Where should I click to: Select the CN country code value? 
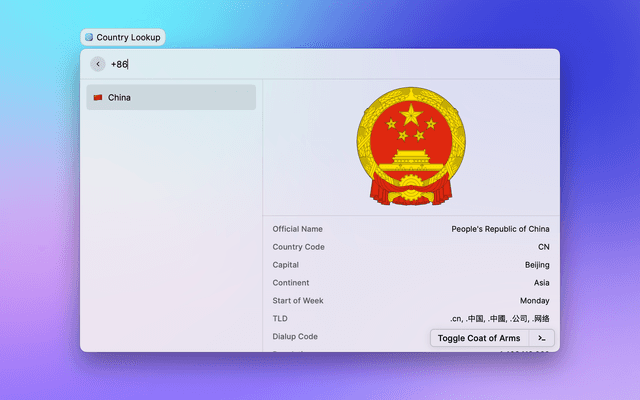(543, 247)
